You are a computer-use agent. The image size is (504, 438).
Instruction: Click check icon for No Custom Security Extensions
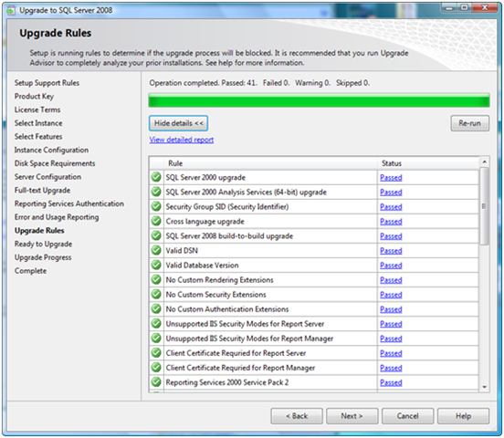point(156,295)
